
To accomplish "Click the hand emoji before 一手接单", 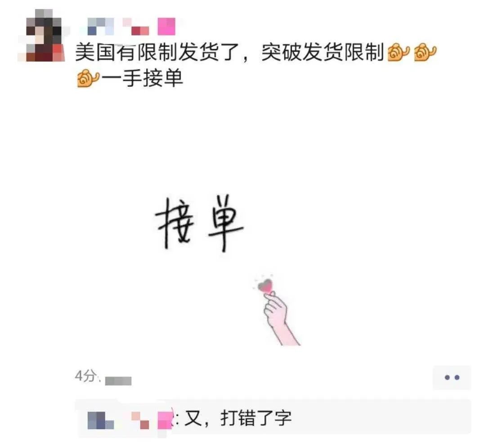I will click(x=88, y=78).
